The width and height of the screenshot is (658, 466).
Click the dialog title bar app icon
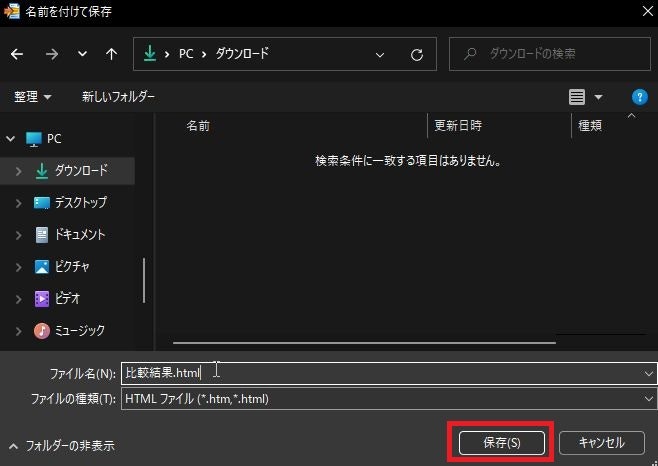tap(12, 11)
